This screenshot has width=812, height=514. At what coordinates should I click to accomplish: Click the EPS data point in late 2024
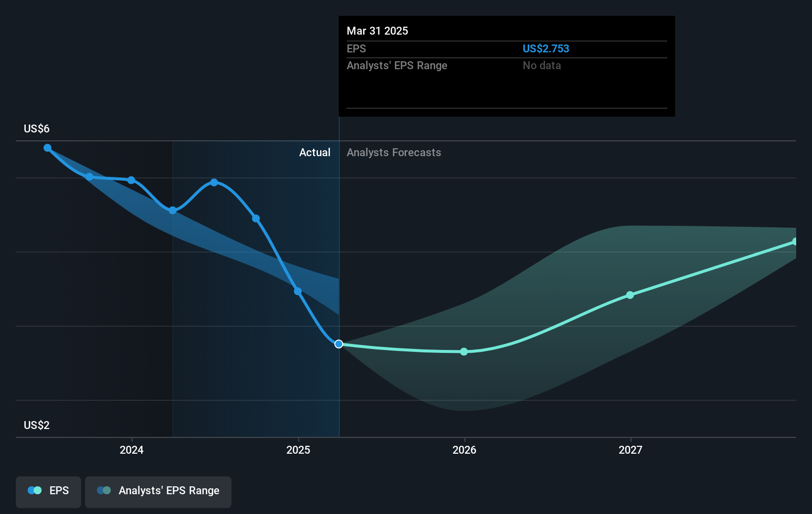tap(256, 218)
